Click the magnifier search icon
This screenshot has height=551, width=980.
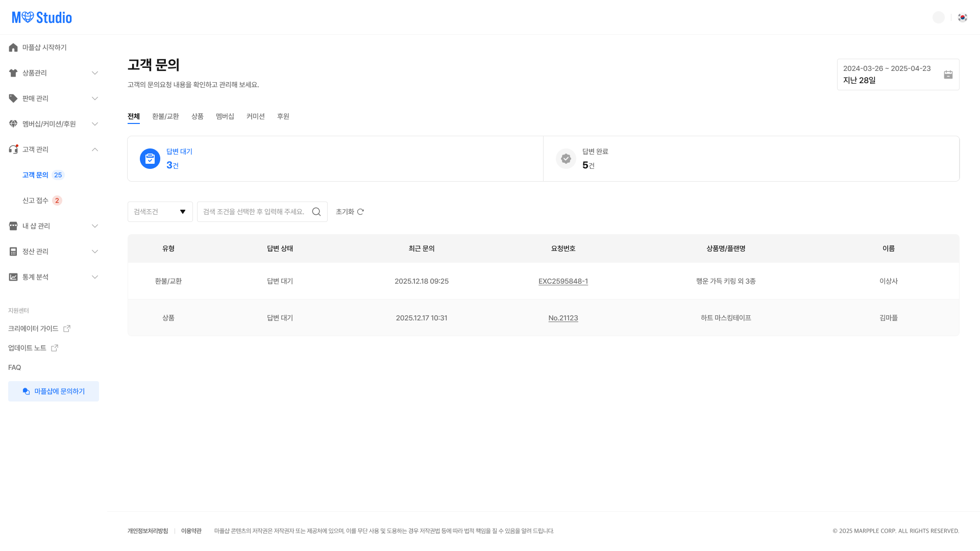coord(316,212)
